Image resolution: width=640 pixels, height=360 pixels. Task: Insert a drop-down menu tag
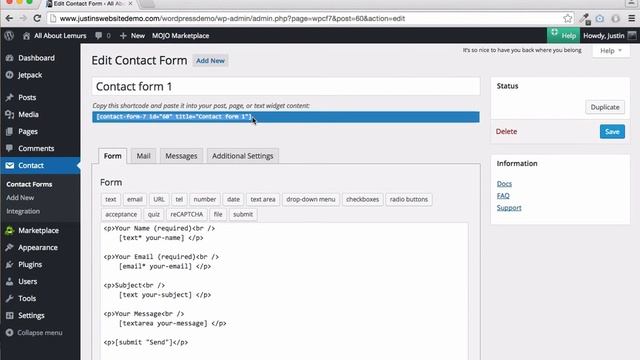tap(311, 200)
